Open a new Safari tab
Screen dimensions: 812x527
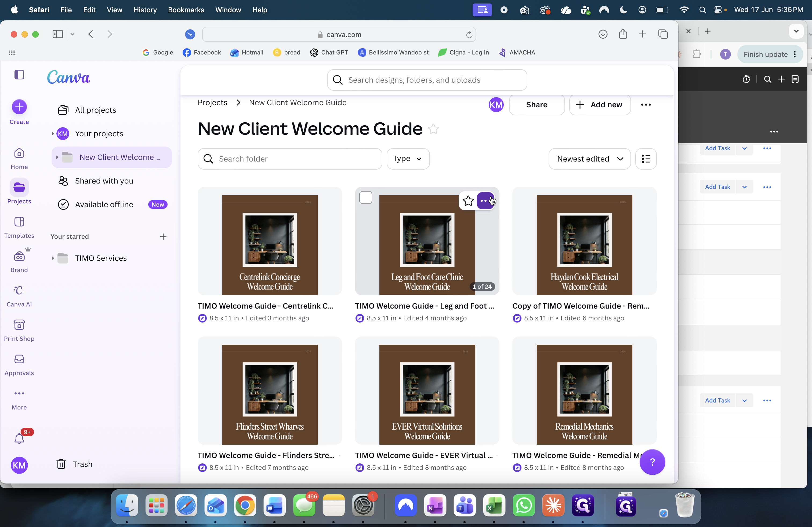[643, 34]
